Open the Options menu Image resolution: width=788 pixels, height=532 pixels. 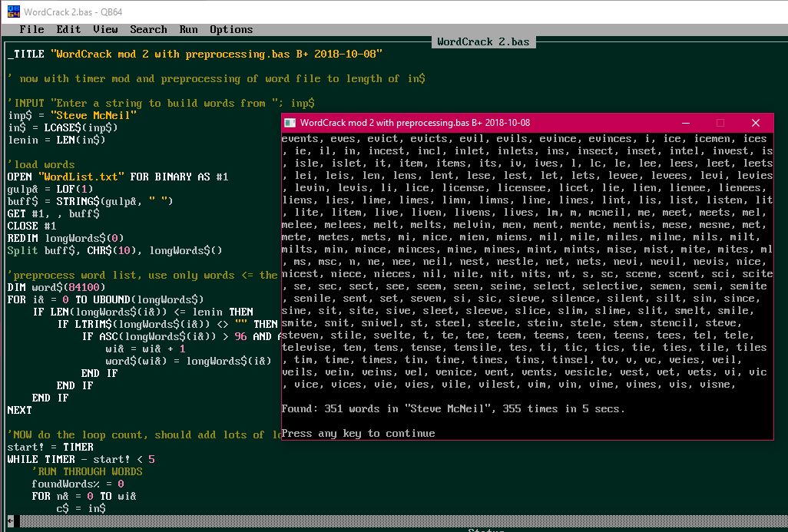pyautogui.click(x=231, y=30)
